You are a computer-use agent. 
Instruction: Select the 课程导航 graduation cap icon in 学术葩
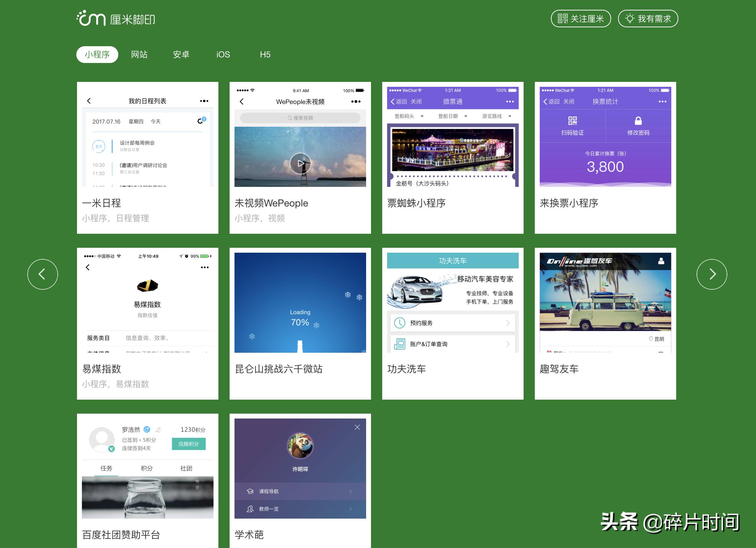pos(250,491)
